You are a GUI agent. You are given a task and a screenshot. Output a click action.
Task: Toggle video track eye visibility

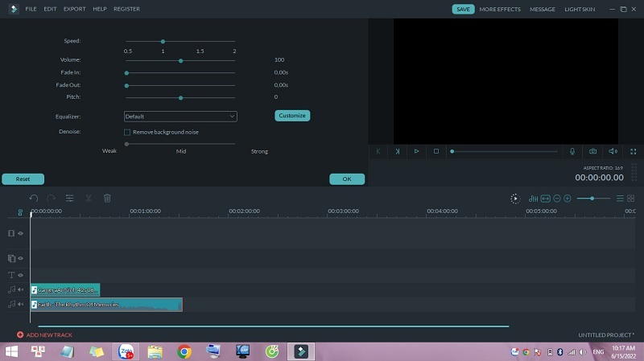[x=21, y=233]
